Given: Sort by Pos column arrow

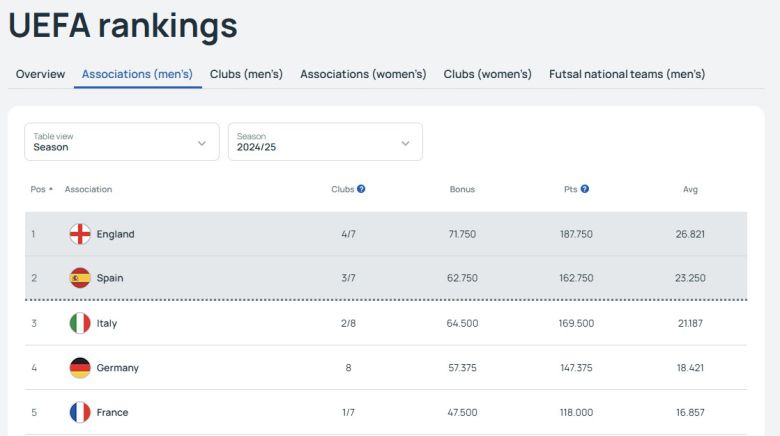Looking at the screenshot, I should tap(51, 189).
